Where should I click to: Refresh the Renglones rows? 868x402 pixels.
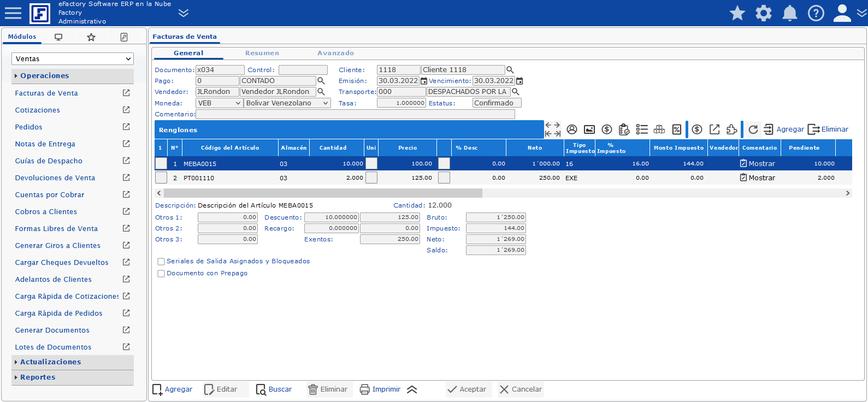click(x=753, y=129)
